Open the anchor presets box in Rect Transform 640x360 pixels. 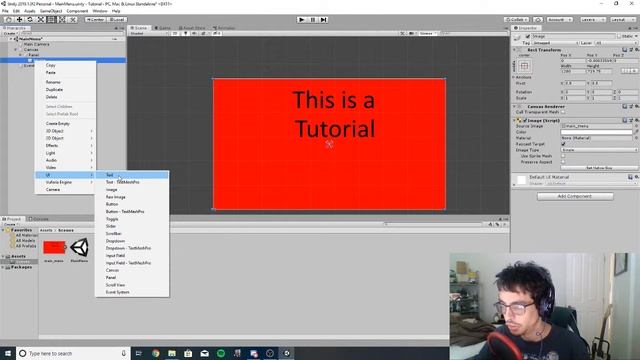pyautogui.click(x=524, y=66)
